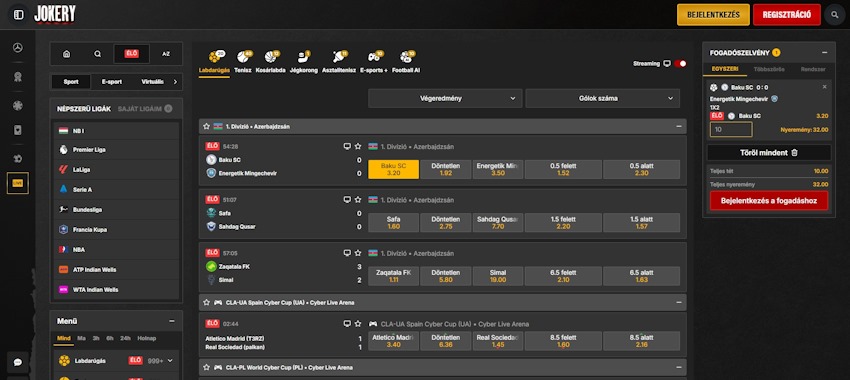The width and height of the screenshot is (850, 380).
Task: Pick the Simal 19.00 odds
Action: 498,276
